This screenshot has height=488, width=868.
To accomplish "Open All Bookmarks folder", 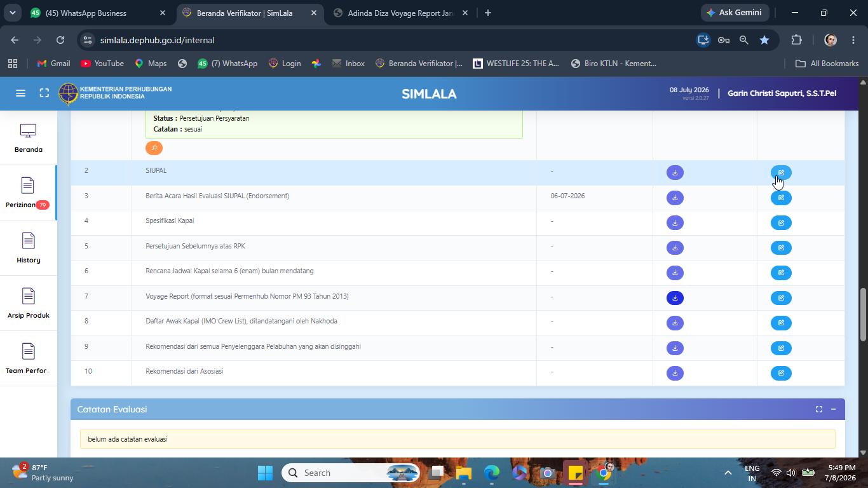I will (x=827, y=64).
